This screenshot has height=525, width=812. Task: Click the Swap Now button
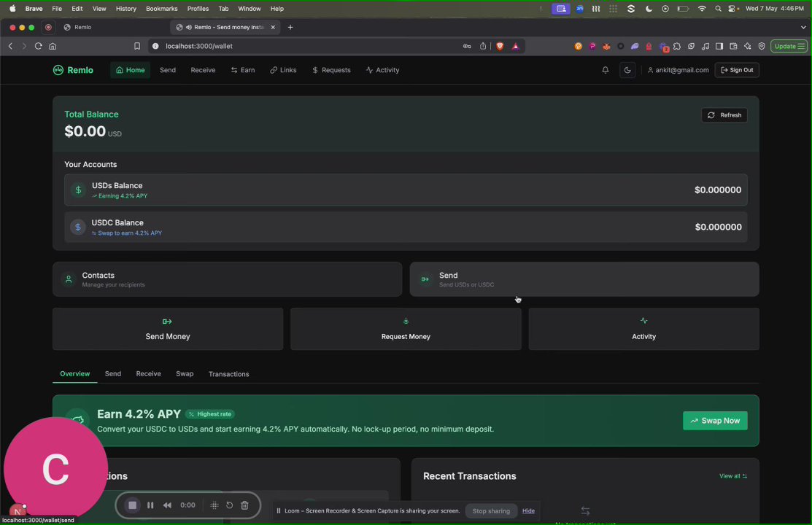click(715, 421)
